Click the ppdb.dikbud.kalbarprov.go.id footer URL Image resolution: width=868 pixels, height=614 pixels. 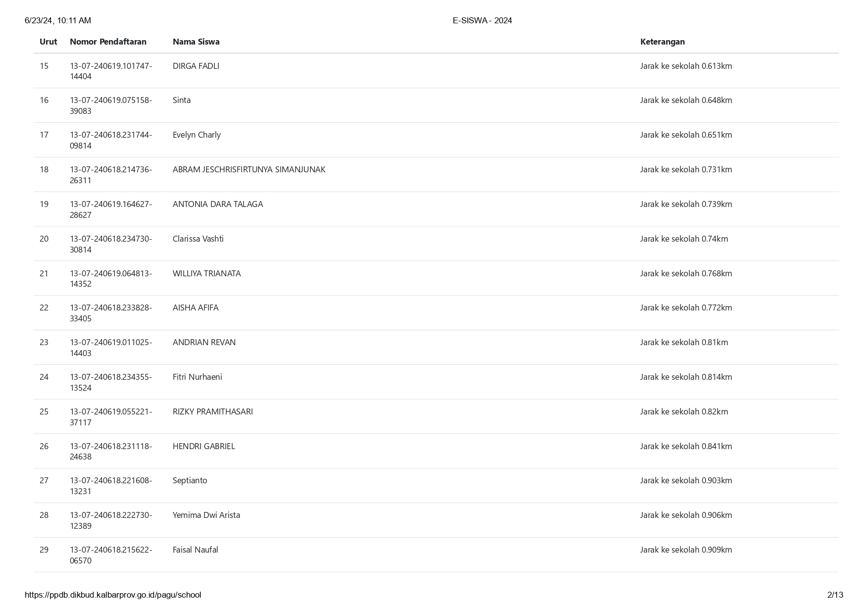point(113,595)
